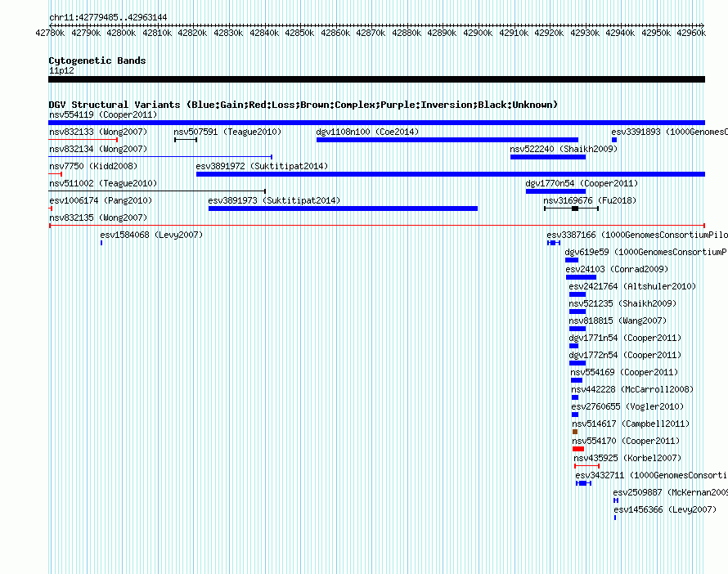Click the 11p12 cytogenetic band bar

(376, 79)
